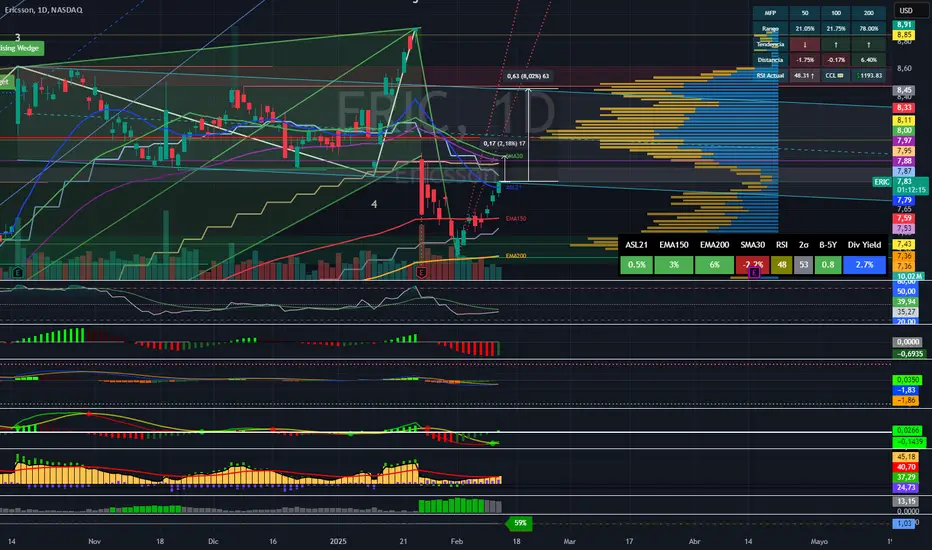Click the wave label 3 above Rising Wedge
This screenshot has width=932, height=550.
coord(17,37)
